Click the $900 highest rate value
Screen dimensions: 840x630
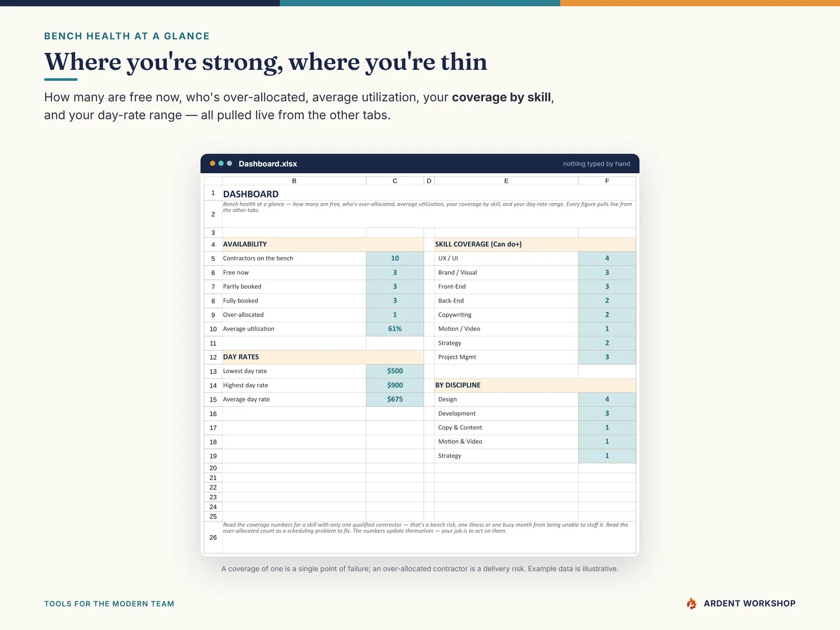point(395,385)
